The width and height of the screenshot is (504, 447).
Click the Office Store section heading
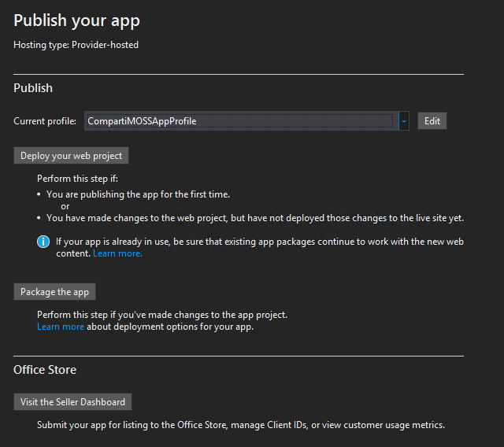point(45,369)
